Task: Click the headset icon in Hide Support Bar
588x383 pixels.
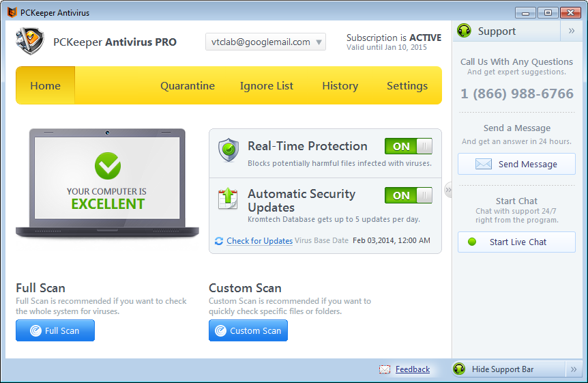Action: [460, 369]
